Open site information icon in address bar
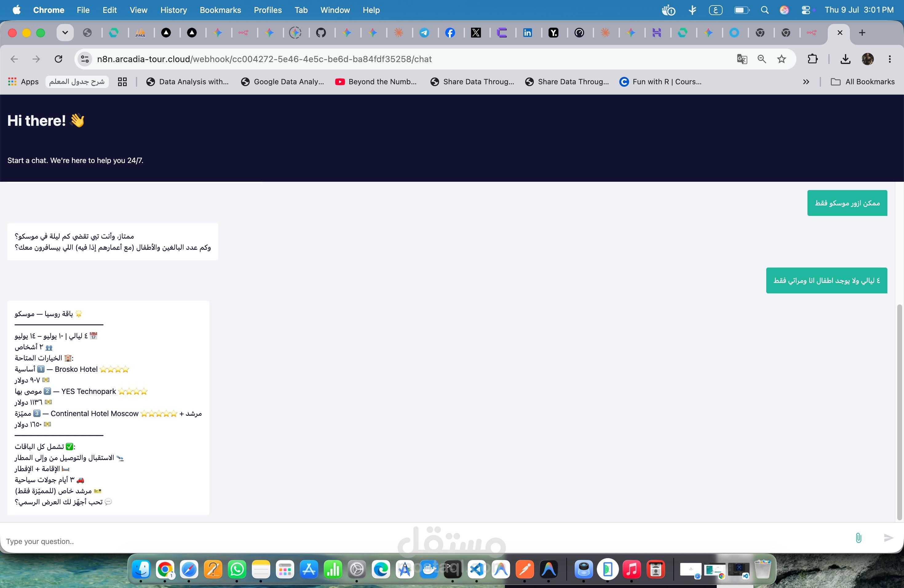The height and width of the screenshot is (588, 904). click(x=85, y=59)
